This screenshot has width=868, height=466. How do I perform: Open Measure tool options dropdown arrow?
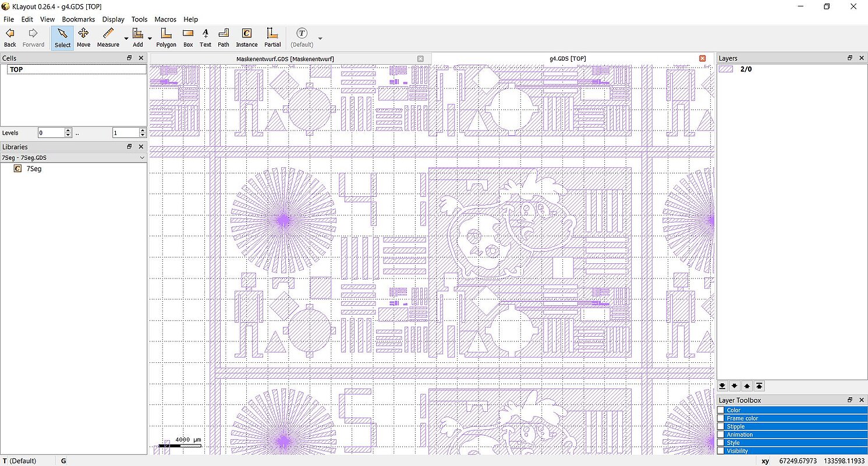click(126, 38)
